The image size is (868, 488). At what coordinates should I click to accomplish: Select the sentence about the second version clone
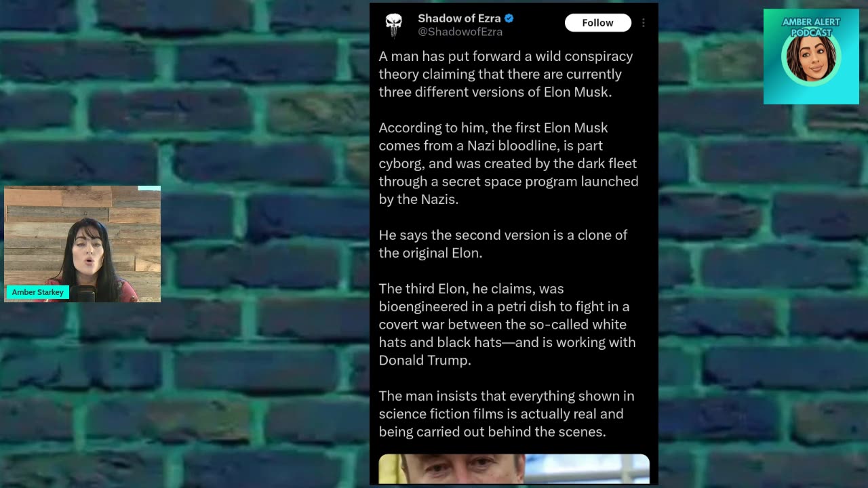click(x=503, y=244)
